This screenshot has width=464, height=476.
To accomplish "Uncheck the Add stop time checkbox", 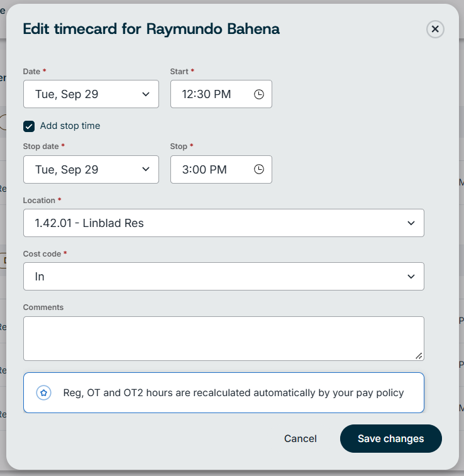I will pyautogui.click(x=29, y=126).
